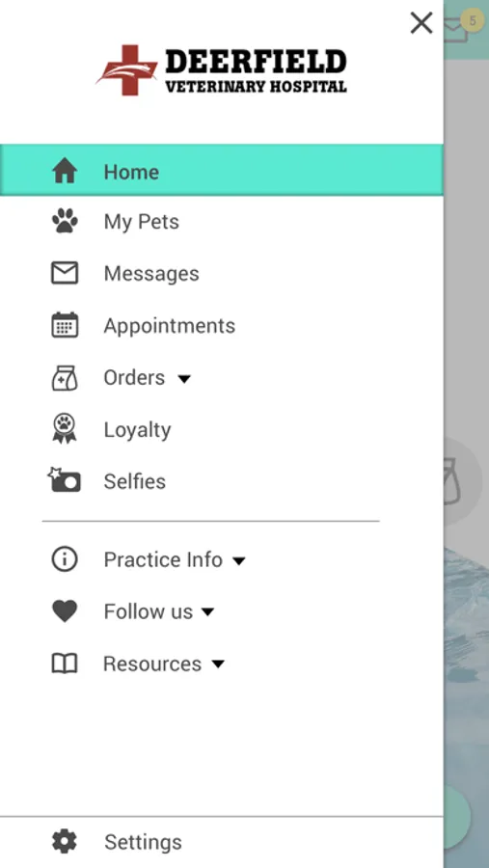The height and width of the screenshot is (868, 489).
Task: Open the gear icon for Settings
Action: (65, 841)
